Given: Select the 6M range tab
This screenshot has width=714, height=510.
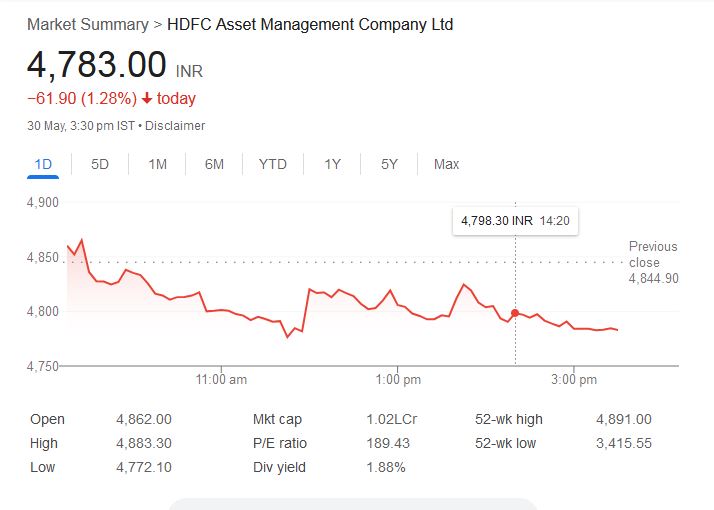Looking at the screenshot, I should coord(214,164).
